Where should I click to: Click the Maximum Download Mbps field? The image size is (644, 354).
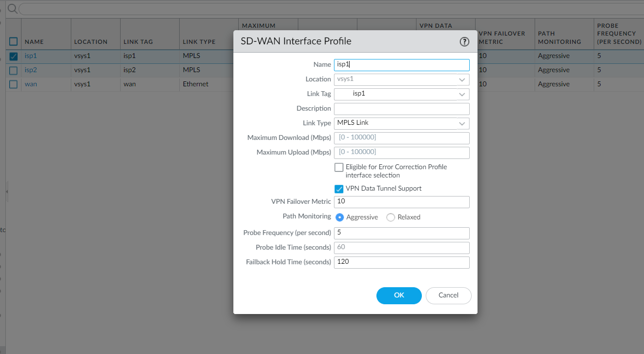pos(401,138)
